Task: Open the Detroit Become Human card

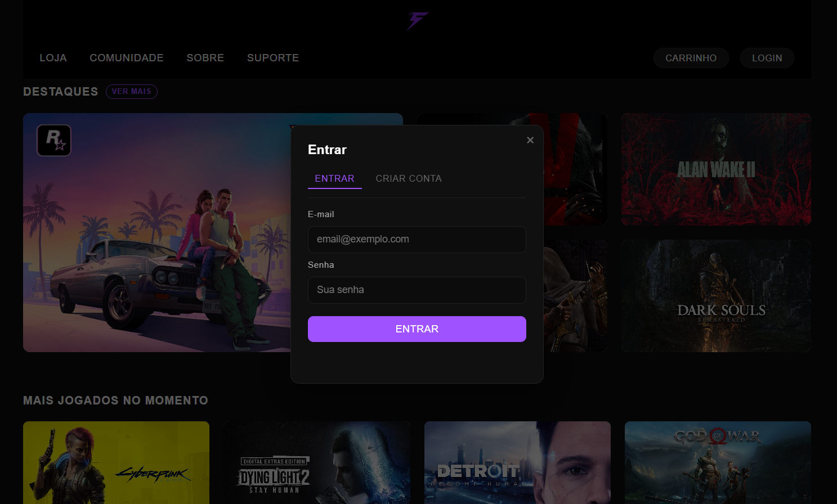Action: click(517, 462)
